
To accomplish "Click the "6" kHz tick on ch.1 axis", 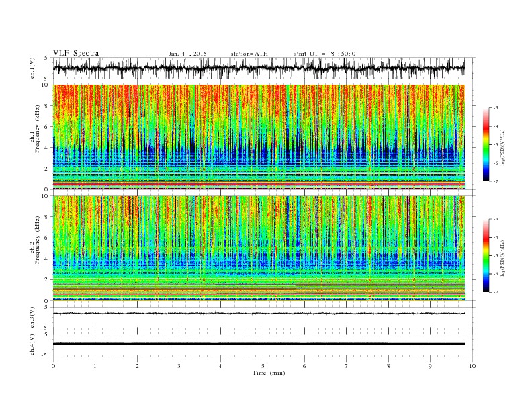I will coord(47,127).
